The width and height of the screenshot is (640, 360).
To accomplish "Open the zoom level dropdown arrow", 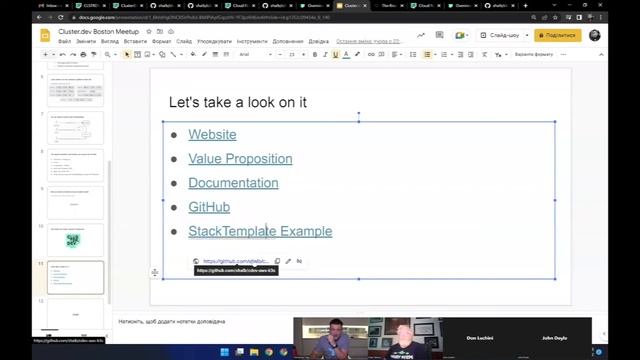I will click(116, 54).
